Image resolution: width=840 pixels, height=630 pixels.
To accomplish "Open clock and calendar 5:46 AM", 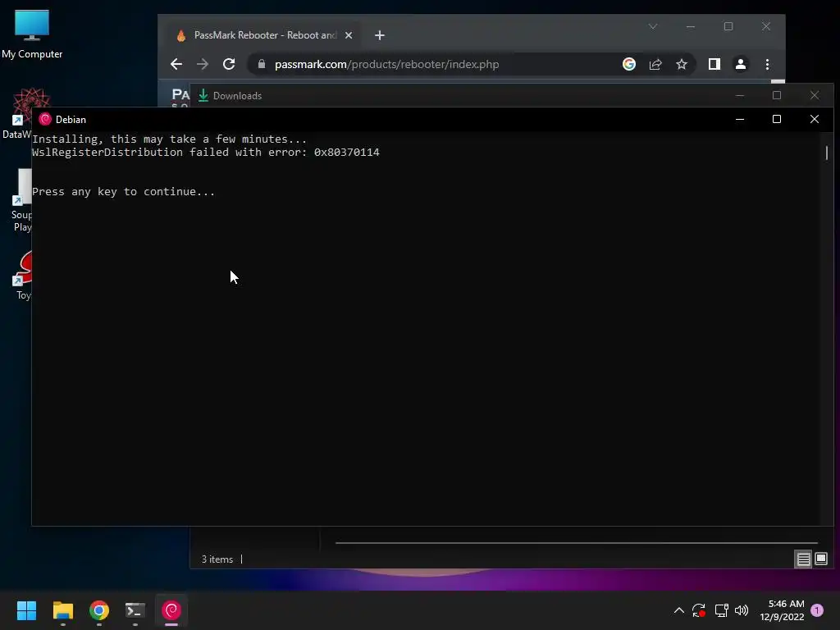I will (782, 610).
